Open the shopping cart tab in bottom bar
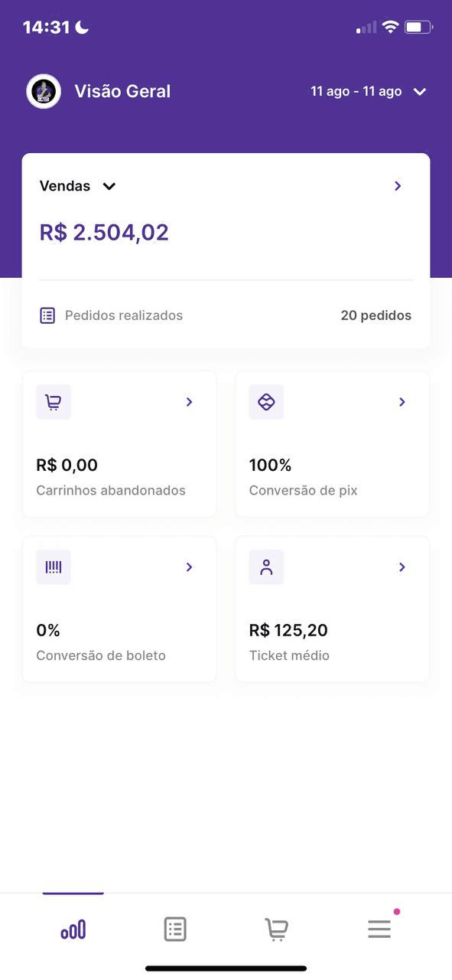Screen dimensions: 452x980 point(277,929)
